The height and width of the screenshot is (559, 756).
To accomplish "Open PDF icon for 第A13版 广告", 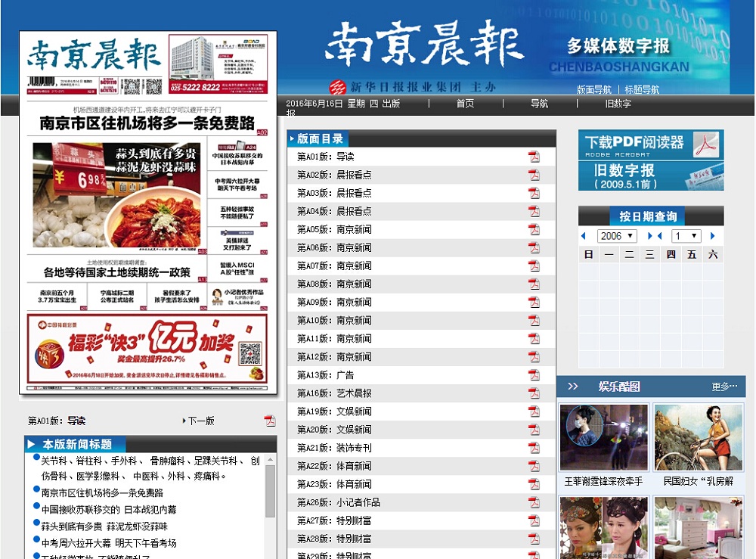I will (534, 375).
